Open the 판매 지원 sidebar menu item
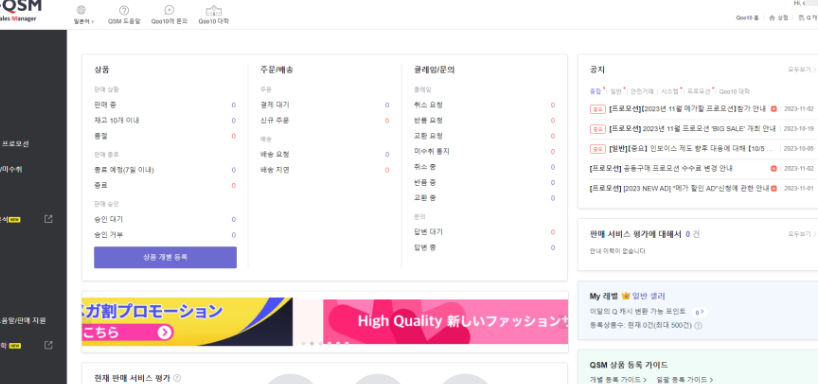The height and width of the screenshot is (384, 818). pos(23,320)
